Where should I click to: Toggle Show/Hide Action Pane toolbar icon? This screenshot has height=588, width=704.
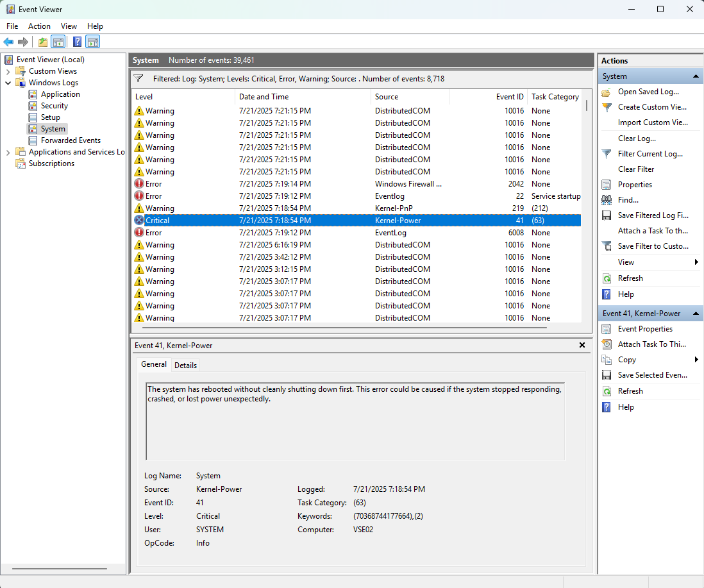coord(93,42)
